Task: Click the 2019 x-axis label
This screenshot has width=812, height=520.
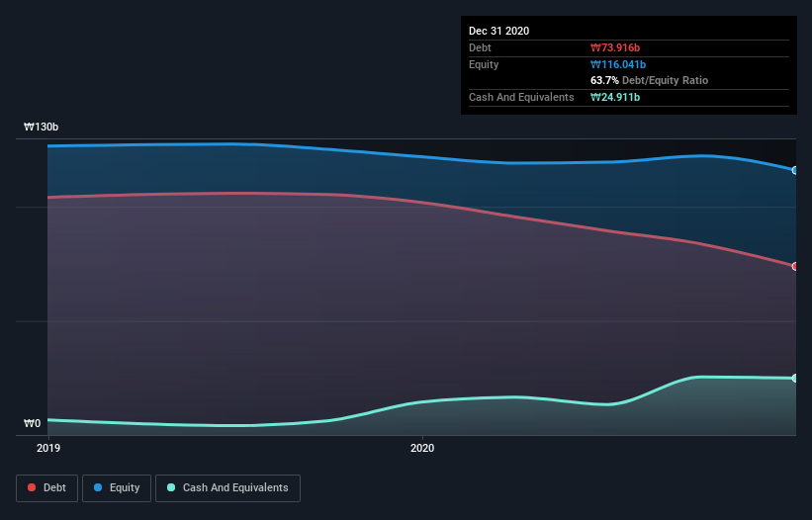Action: coord(48,448)
